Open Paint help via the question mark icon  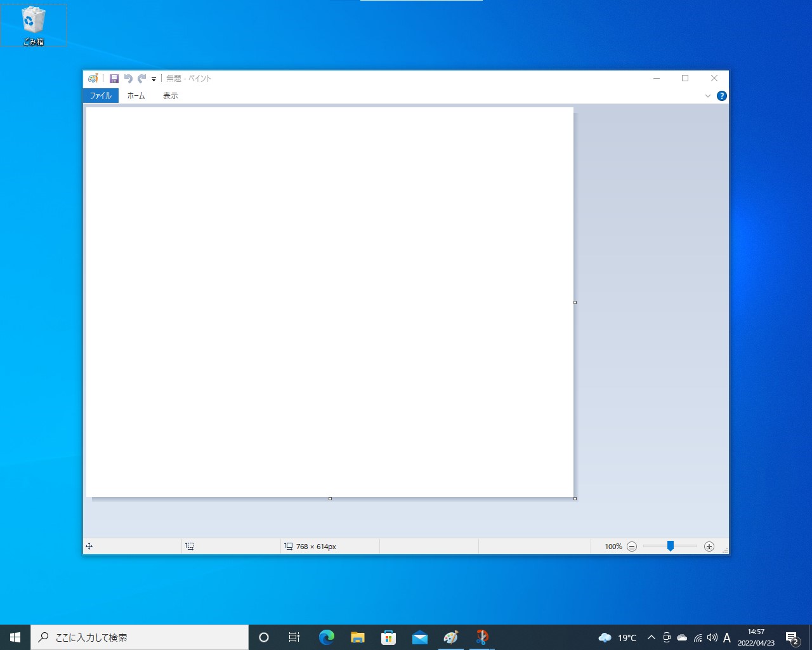click(x=721, y=96)
